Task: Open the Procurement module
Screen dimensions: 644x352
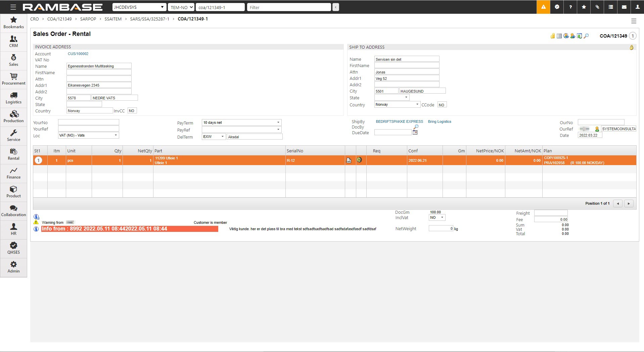Action: 13,79
